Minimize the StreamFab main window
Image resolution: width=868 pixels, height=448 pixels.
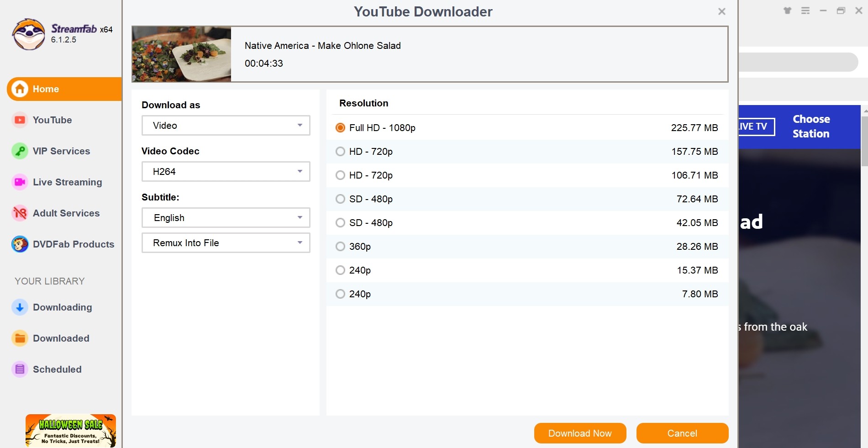click(823, 11)
